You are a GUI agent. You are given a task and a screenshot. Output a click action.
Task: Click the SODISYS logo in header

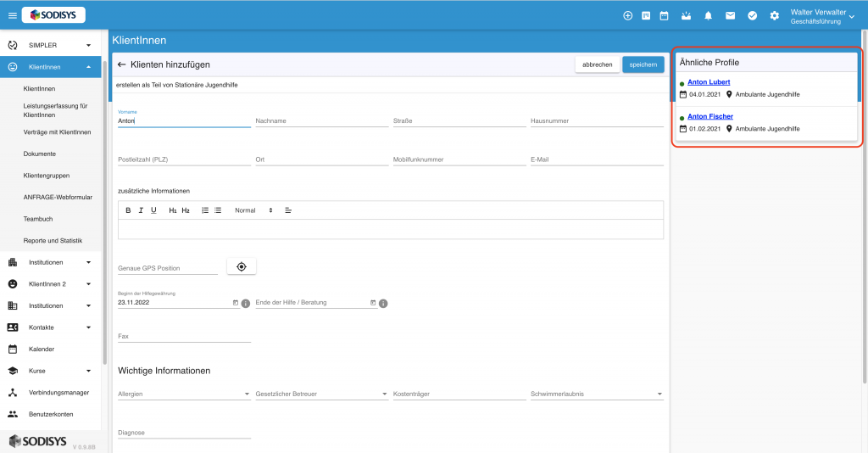coord(53,15)
